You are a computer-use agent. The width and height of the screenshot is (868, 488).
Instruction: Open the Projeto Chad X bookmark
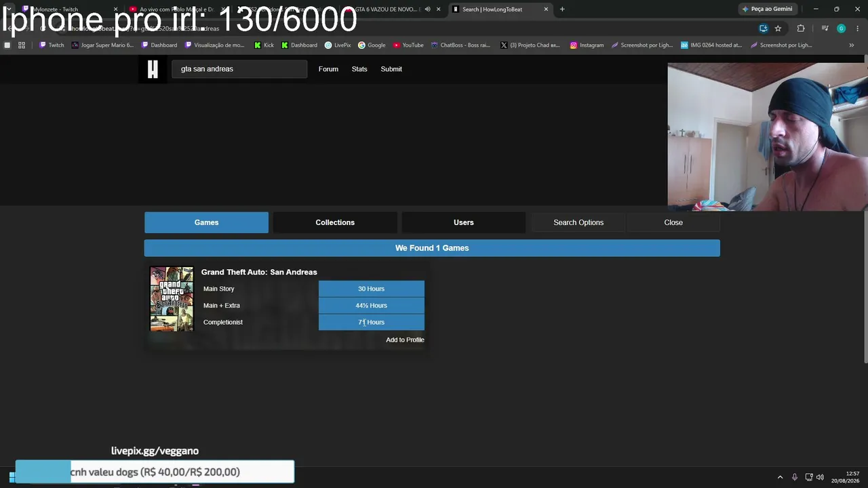(530, 45)
